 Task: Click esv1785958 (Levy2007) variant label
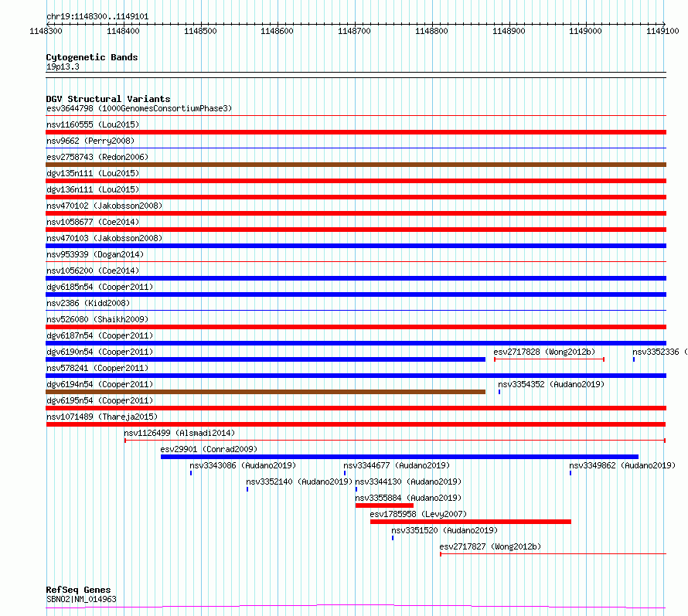[418, 514]
